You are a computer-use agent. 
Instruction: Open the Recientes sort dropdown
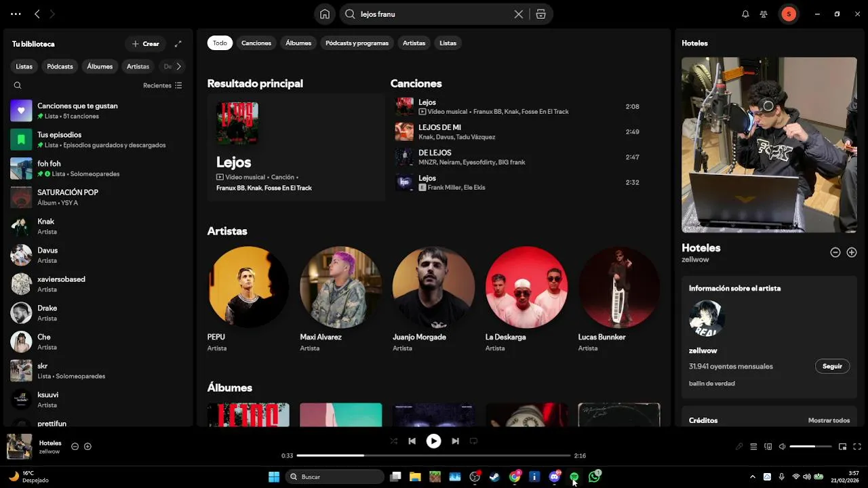coord(163,85)
